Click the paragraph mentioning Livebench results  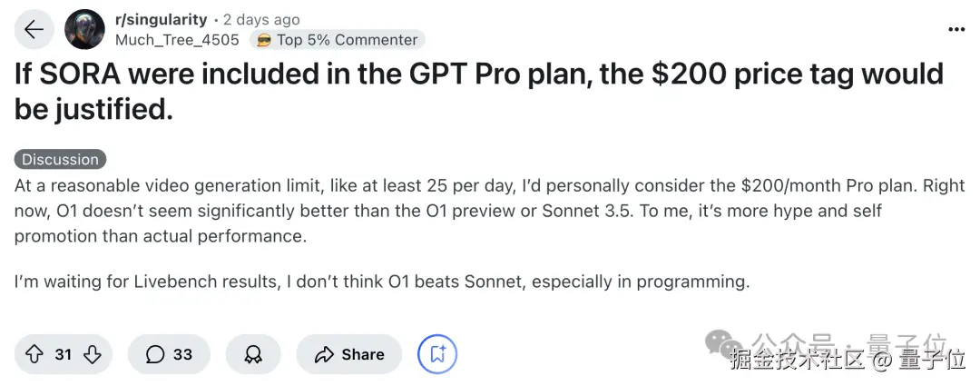(x=382, y=282)
